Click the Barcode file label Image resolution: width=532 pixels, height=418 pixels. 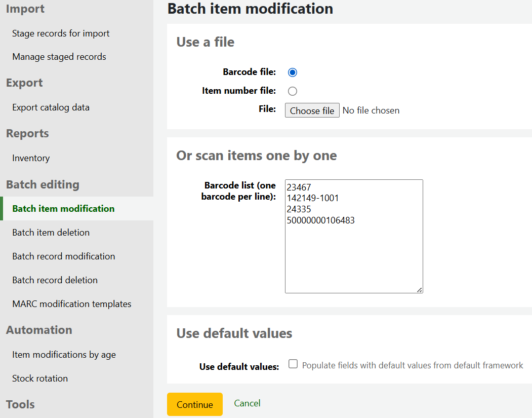tap(249, 72)
